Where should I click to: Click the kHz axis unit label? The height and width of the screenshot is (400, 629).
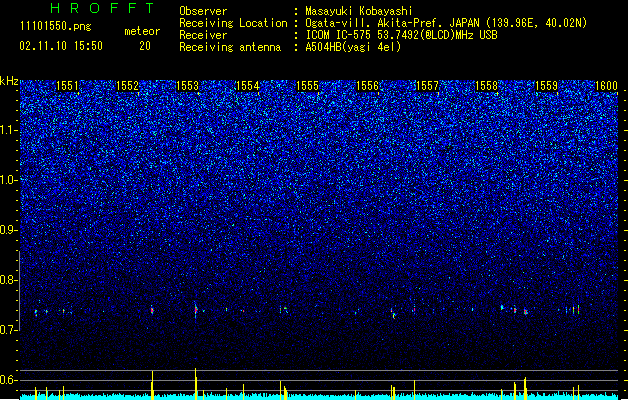click(9, 81)
